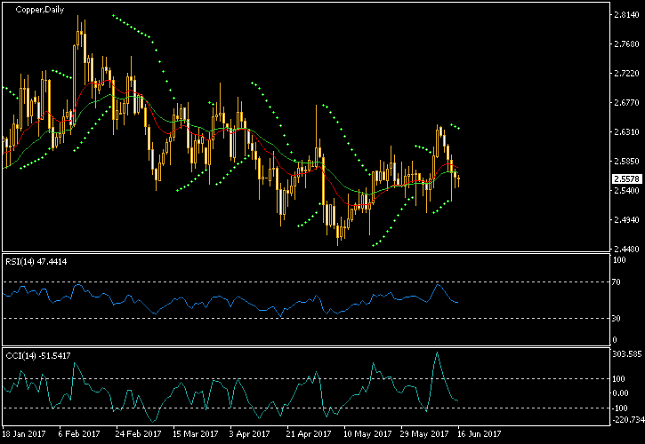The width and height of the screenshot is (645, 444).
Task: Click the CCI(14) -51.5417 indicator label
Action: (38, 355)
